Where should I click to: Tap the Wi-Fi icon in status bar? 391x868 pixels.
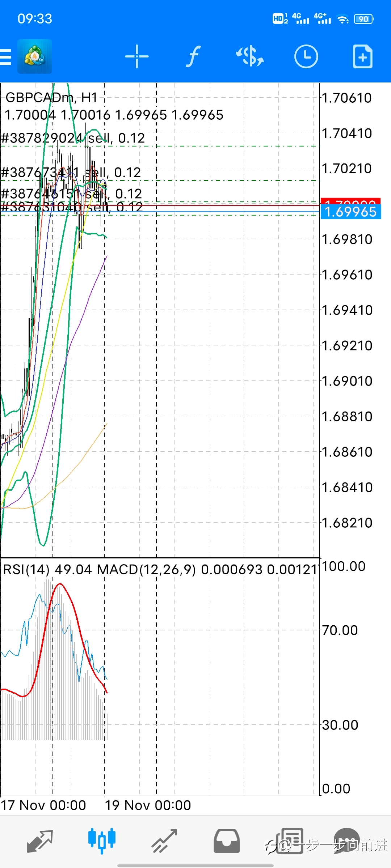[342, 19]
